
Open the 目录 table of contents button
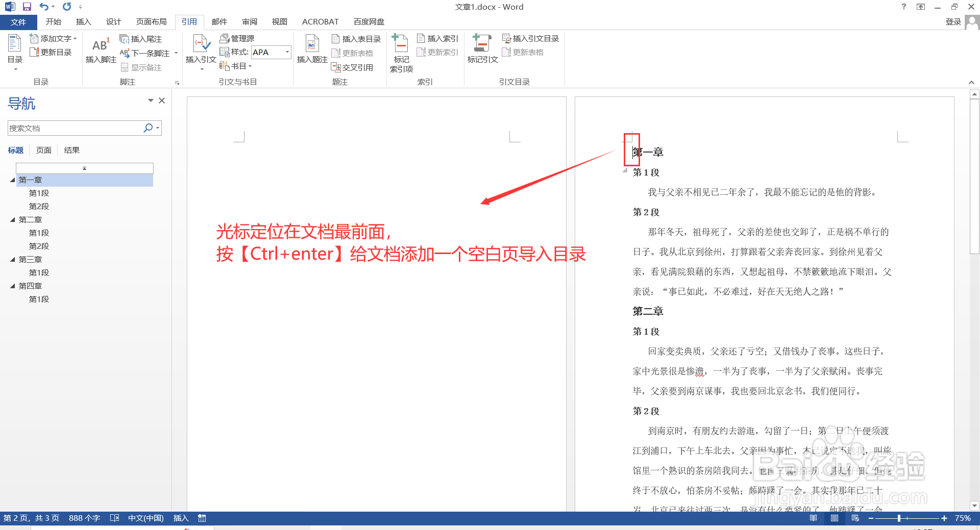[15, 52]
